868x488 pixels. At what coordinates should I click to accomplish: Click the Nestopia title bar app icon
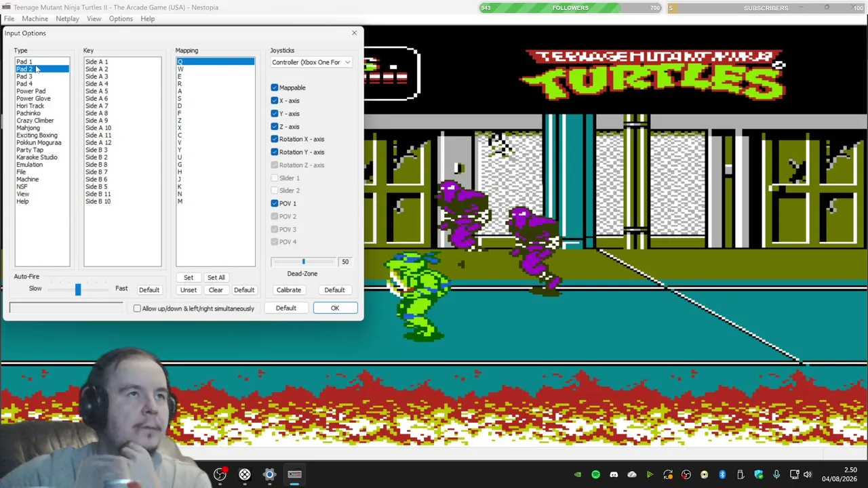coord(6,7)
